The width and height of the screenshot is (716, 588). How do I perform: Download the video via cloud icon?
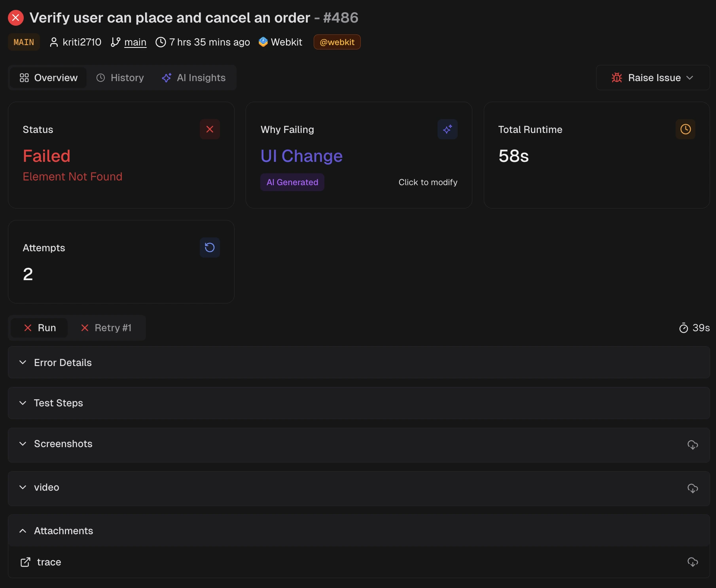(692, 488)
